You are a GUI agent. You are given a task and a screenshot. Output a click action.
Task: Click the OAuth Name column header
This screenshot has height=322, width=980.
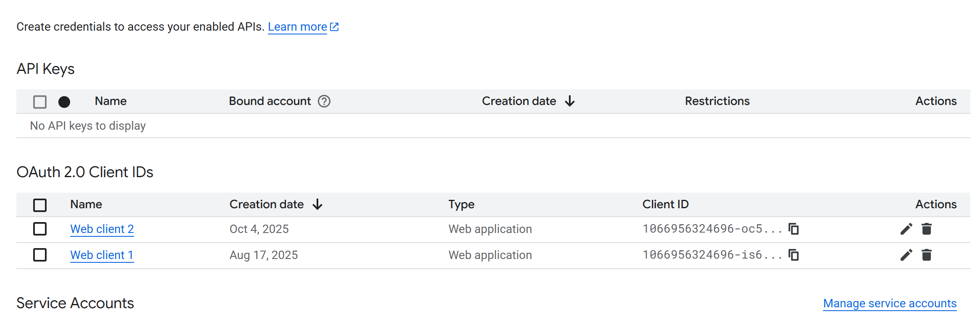(86, 204)
